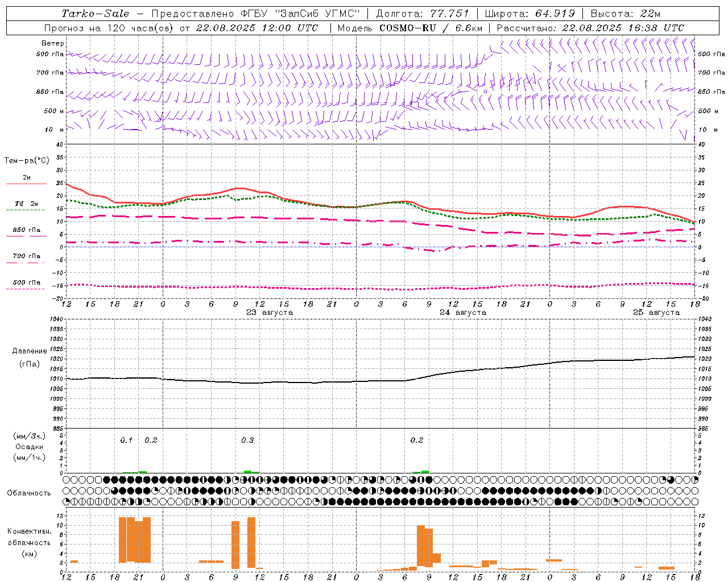Click the (мм/3ч.) precipitation unit label
The height and width of the screenshot is (582, 728).
[x=30, y=436]
